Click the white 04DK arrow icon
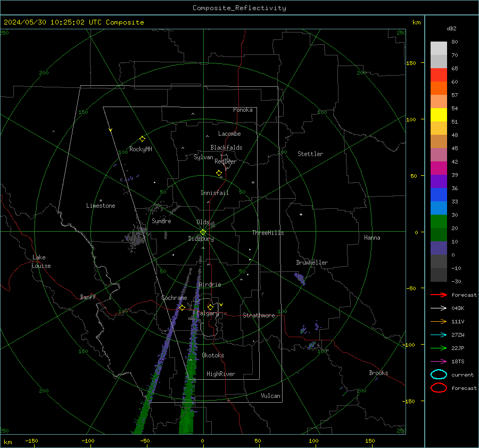479x448 pixels. click(439, 308)
